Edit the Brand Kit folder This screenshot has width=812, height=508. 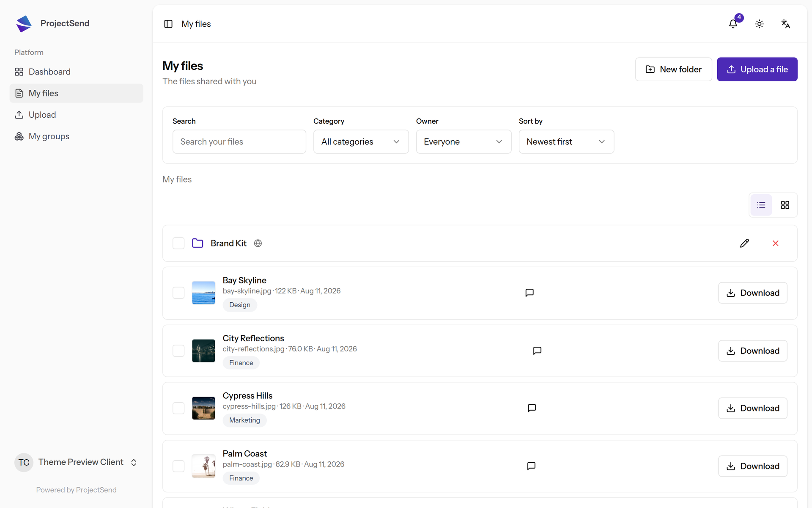tap(745, 243)
